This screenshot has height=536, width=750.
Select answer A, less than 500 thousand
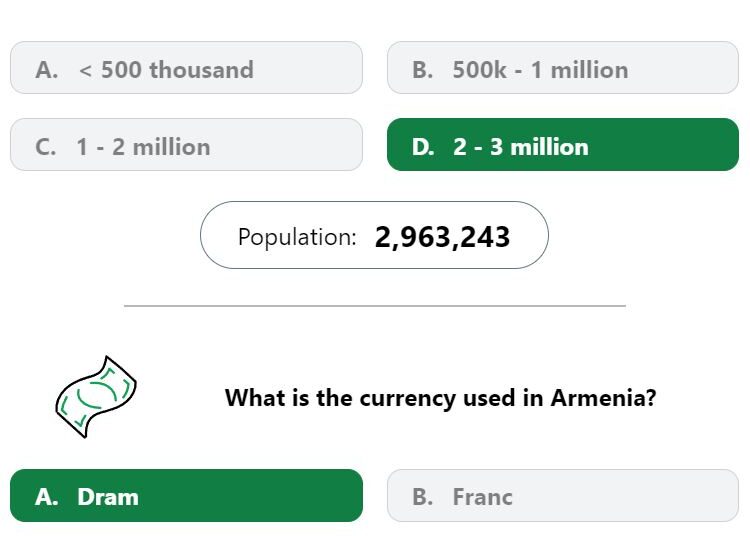[186, 67]
